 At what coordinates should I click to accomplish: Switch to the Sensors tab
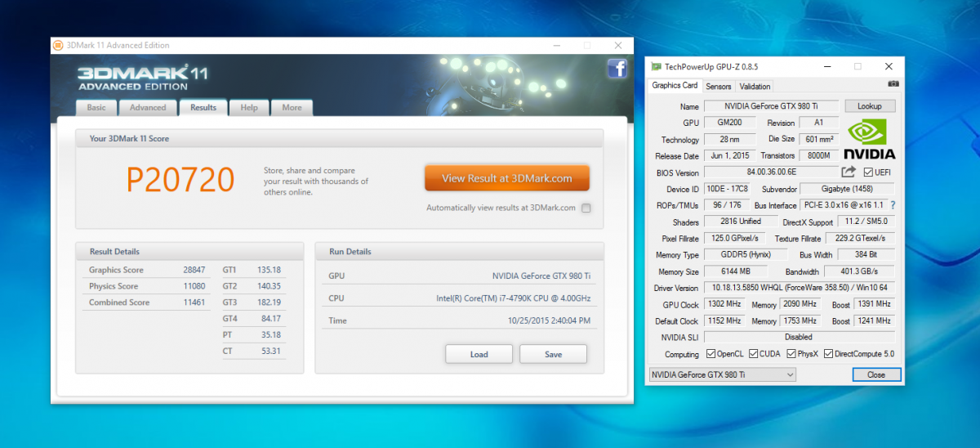point(719,86)
